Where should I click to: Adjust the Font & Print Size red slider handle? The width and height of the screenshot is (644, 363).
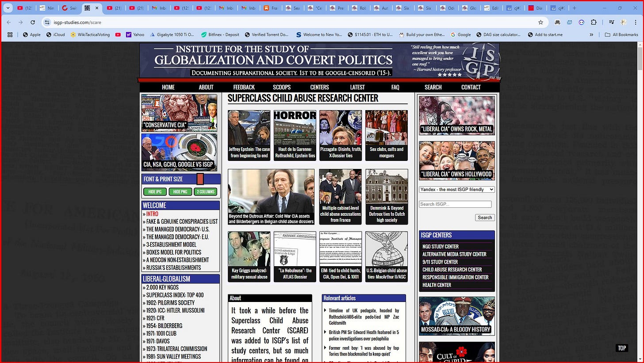point(200,179)
